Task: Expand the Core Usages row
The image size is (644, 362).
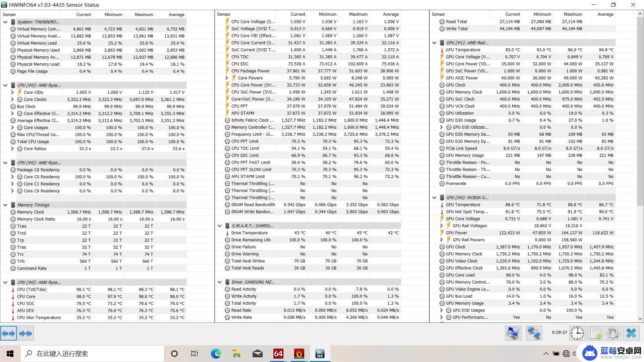Action: [x=12, y=127]
